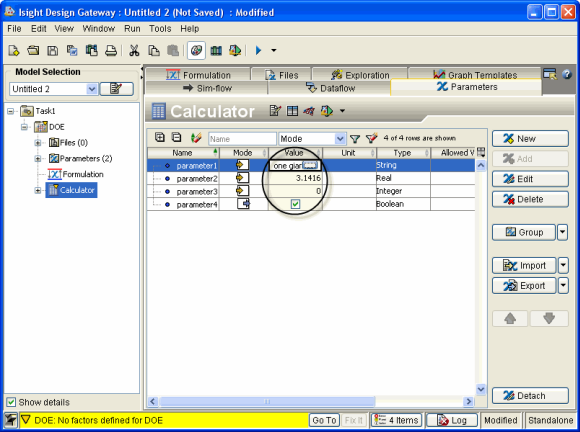This screenshot has width=580, height=432.
Task: Expand the Calculator tree node
Action: 38,190
